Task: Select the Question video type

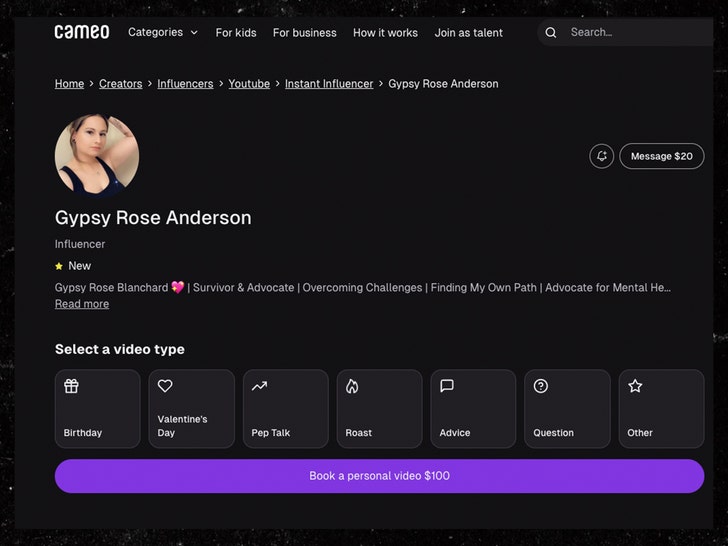Action: (x=567, y=408)
